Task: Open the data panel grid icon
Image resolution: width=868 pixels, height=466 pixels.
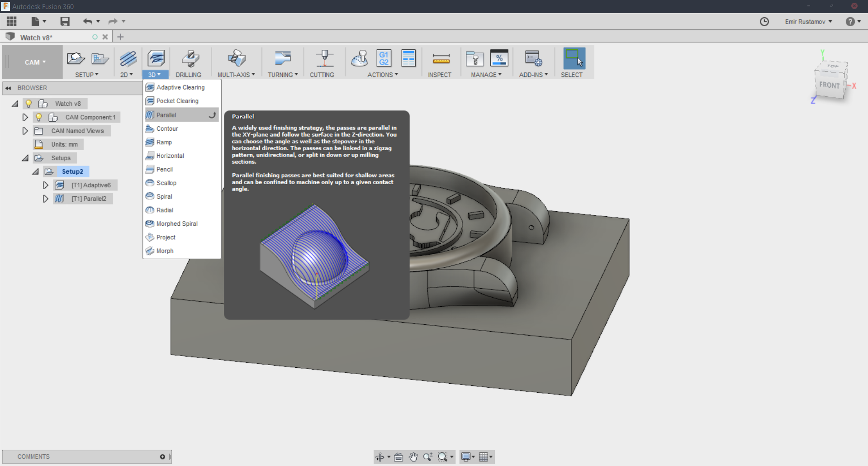Action: click(12, 21)
